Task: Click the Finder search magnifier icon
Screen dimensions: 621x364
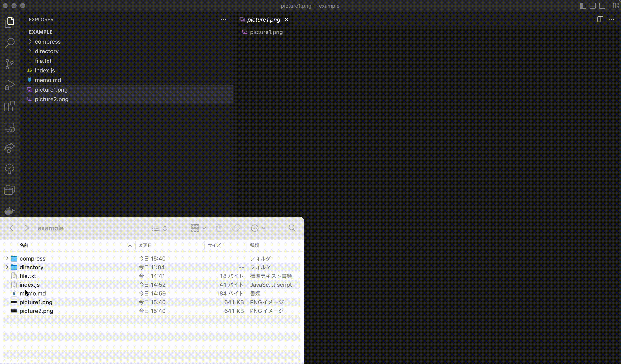Action: (292, 228)
